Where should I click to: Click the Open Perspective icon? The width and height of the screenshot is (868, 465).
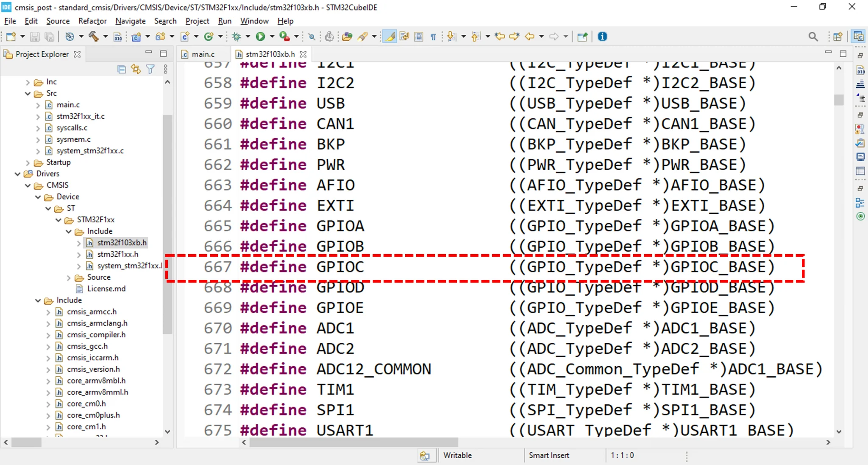pos(837,36)
